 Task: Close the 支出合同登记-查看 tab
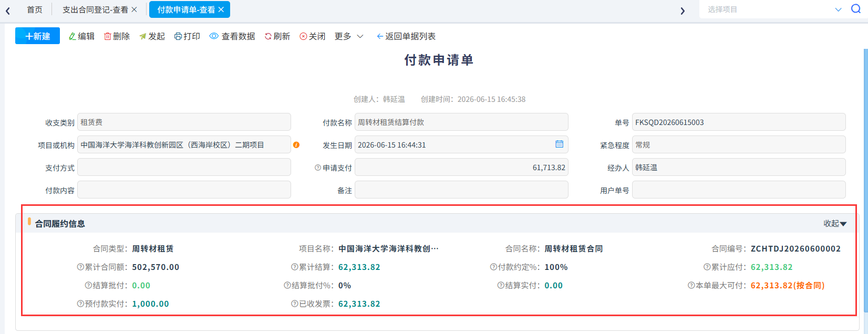(x=134, y=9)
